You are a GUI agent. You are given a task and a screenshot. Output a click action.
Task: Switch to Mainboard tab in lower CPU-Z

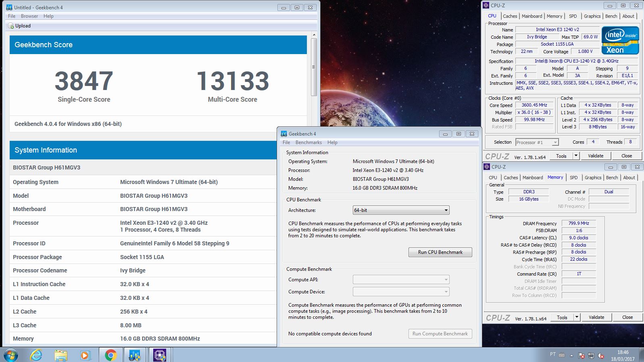pyautogui.click(x=533, y=178)
